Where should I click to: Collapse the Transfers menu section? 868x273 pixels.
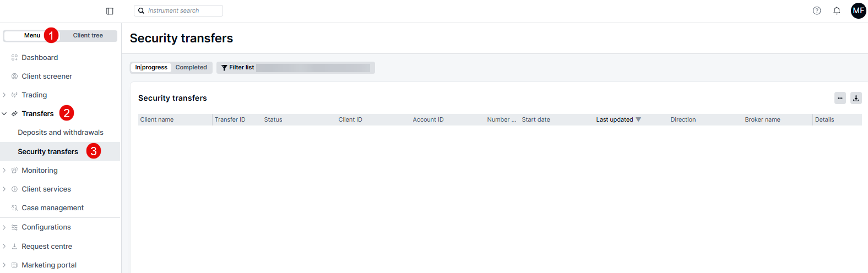point(4,114)
